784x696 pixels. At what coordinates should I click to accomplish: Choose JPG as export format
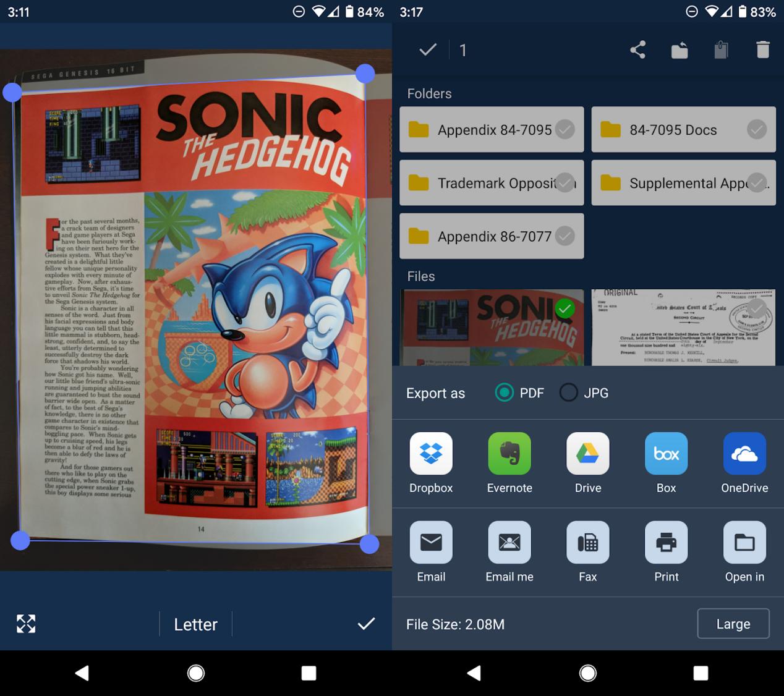[x=584, y=393]
